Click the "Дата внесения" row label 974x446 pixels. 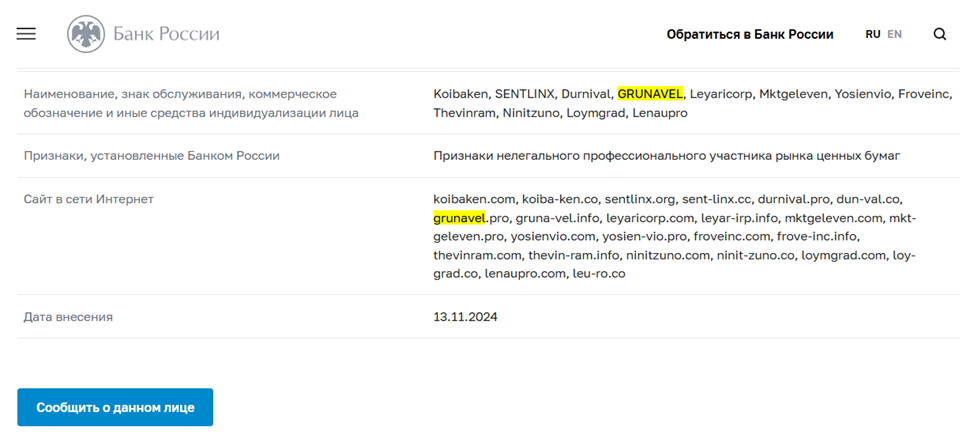click(x=68, y=317)
